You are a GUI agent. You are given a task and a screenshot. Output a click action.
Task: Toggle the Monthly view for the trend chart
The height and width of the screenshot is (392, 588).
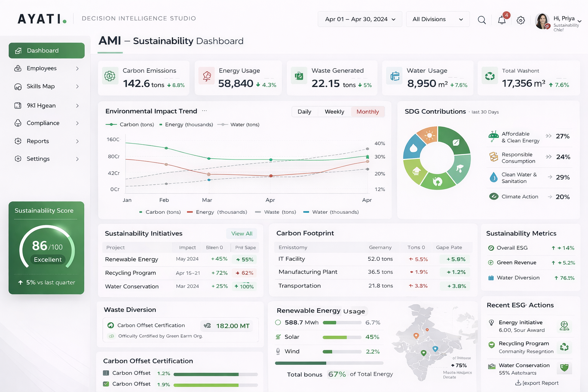point(367,111)
